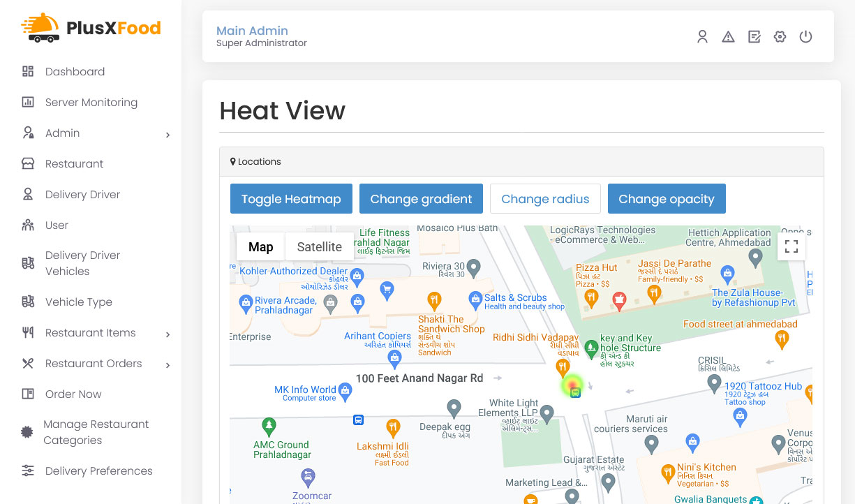The height and width of the screenshot is (504, 855).
Task: Toggle Heatmap layer on the map
Action: [x=291, y=199]
